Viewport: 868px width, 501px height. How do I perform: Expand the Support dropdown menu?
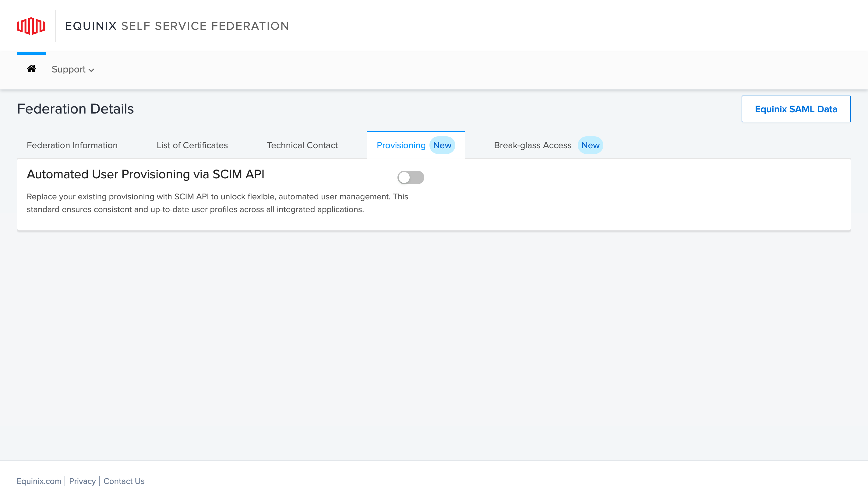coord(73,69)
